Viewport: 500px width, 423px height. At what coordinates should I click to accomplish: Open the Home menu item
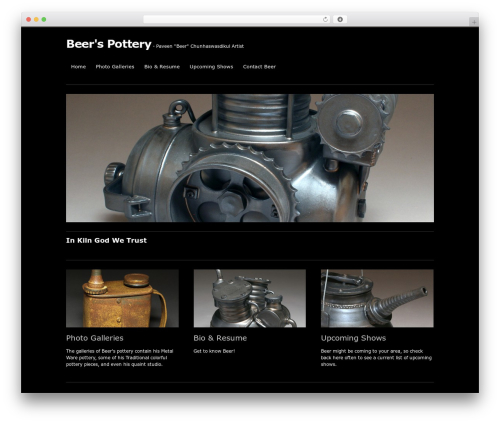point(78,67)
